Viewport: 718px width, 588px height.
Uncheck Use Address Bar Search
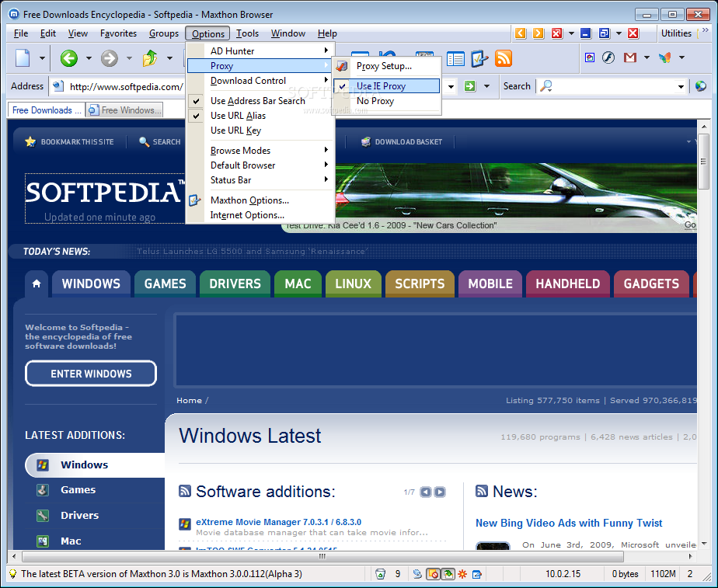[x=260, y=101]
